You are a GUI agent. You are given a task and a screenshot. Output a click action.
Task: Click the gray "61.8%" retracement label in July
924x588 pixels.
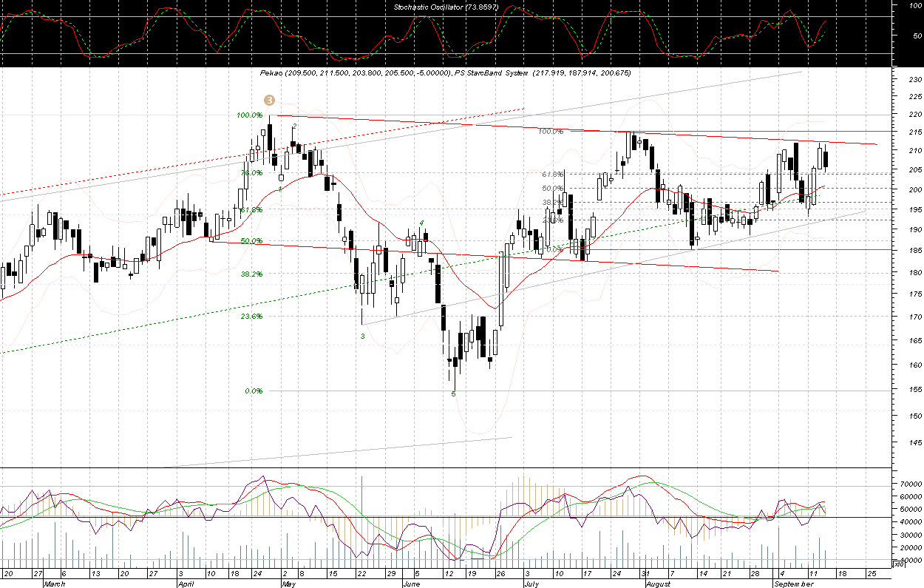coord(553,175)
